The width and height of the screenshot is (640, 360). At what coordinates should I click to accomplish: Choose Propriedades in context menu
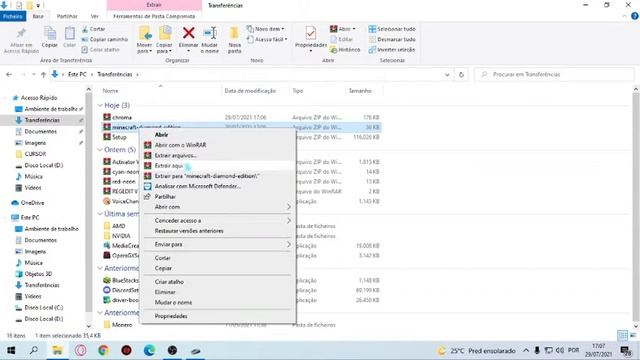[x=218, y=316]
